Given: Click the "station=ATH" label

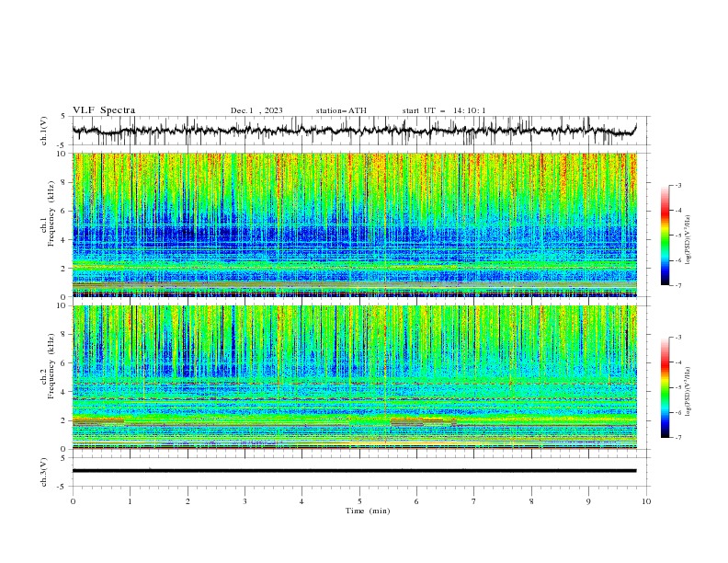Looking at the screenshot, I should 341,110.
